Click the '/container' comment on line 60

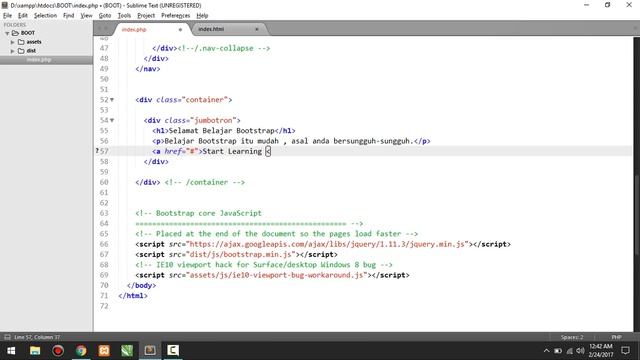point(204,182)
